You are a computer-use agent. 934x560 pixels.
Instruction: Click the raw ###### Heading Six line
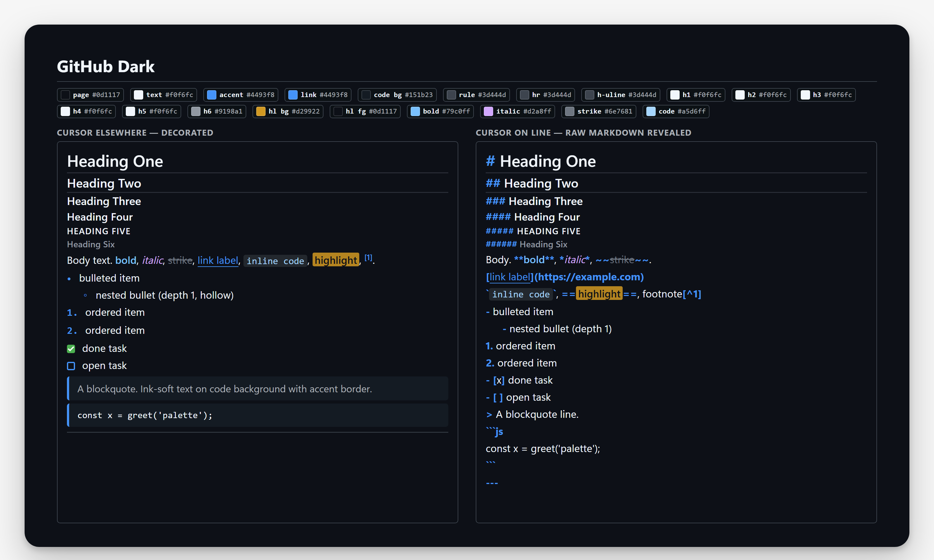click(x=526, y=245)
